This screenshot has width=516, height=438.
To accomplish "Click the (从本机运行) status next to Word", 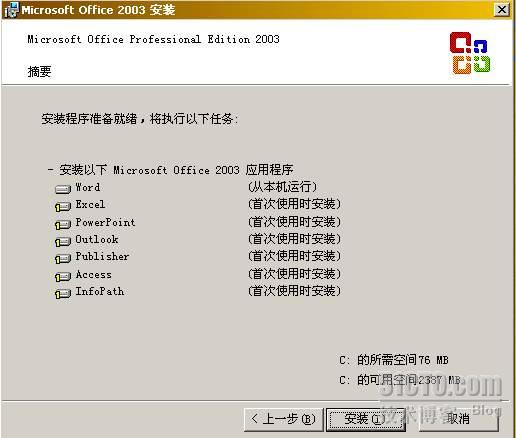I will pos(282,187).
